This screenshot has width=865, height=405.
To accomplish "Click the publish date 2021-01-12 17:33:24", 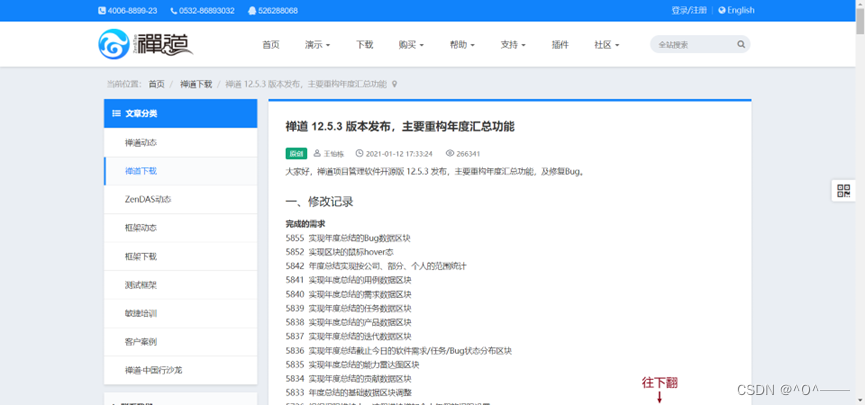I will point(399,153).
